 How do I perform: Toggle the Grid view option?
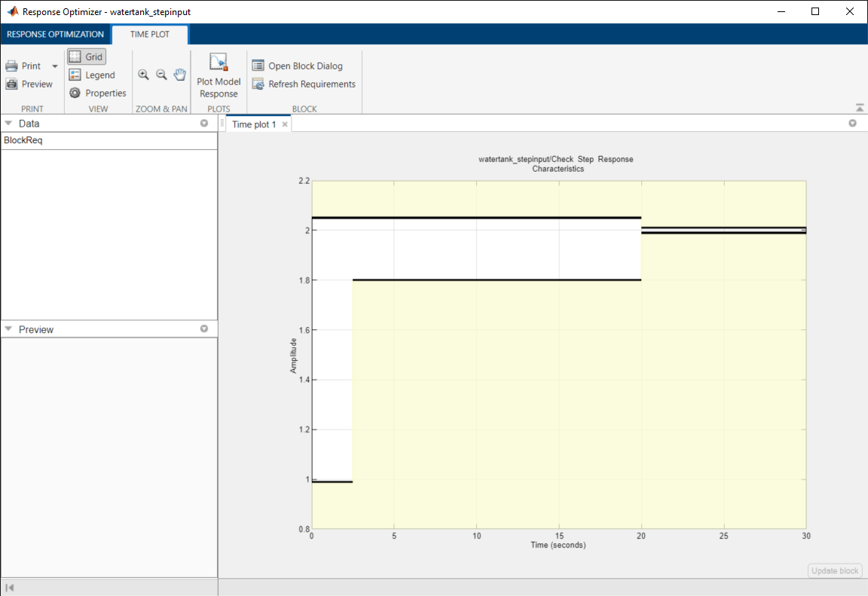tap(86, 57)
